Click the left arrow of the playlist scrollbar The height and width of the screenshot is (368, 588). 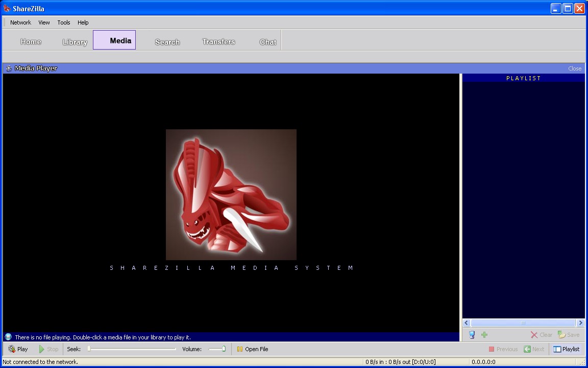467,323
